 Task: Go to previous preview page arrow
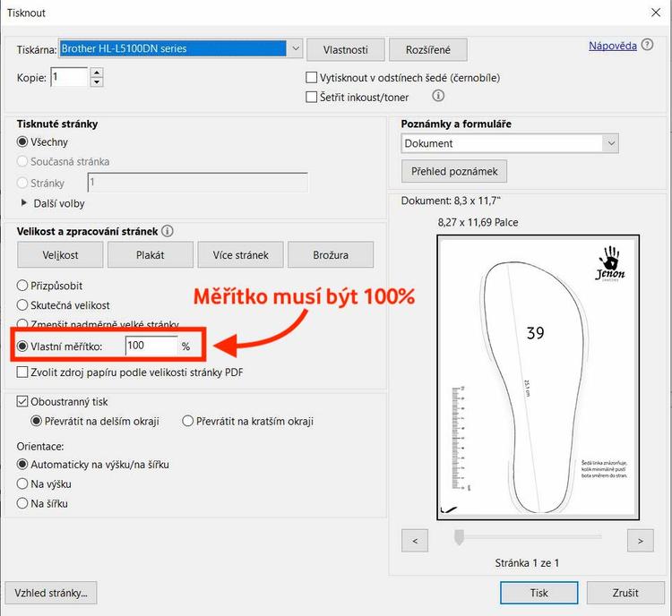coord(415,540)
